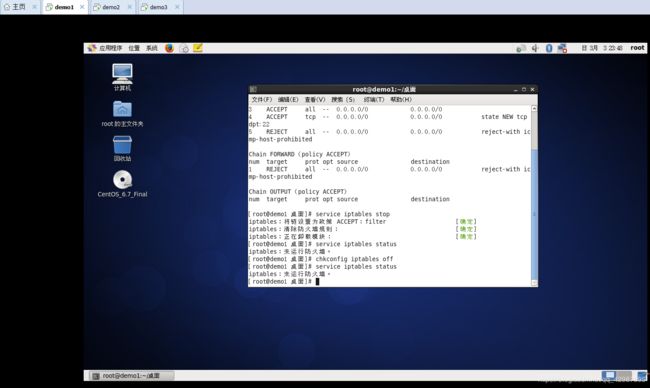Click the workspace switcher's first workspace

click(609, 375)
